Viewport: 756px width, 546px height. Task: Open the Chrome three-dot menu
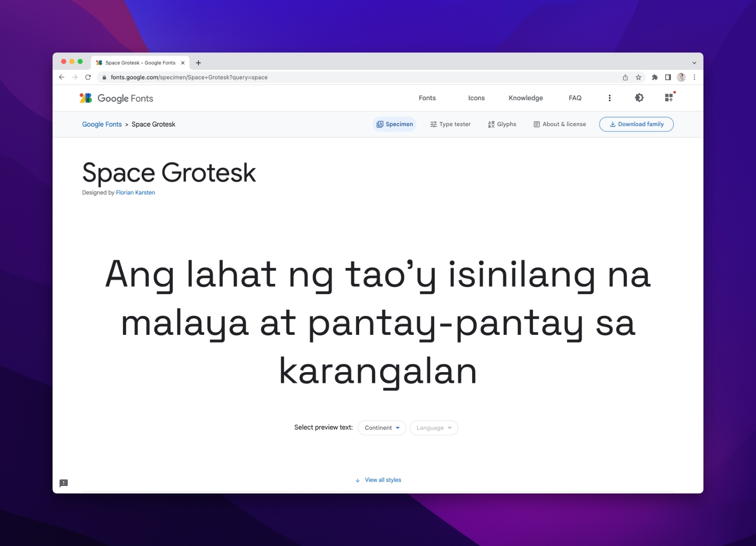click(694, 77)
